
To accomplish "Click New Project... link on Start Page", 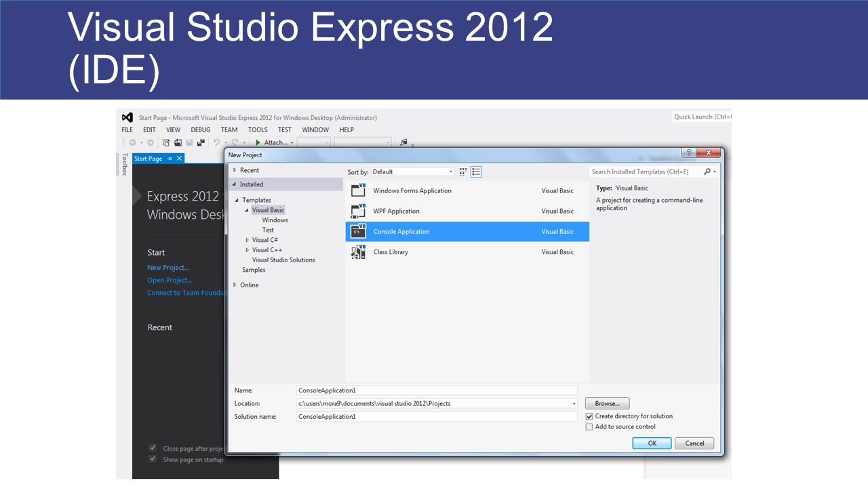I will pos(168,268).
